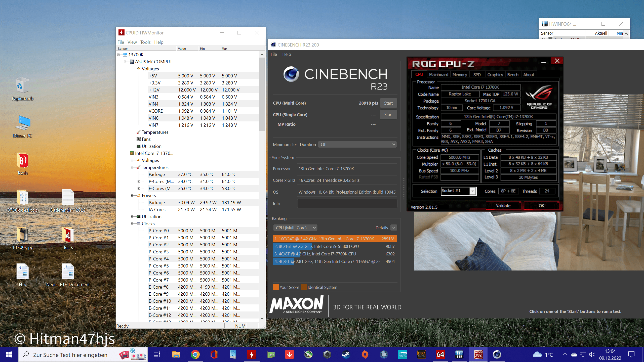The width and height of the screenshot is (644, 362).
Task: Expand the motherboard Temperatures node
Action: pos(132,132)
